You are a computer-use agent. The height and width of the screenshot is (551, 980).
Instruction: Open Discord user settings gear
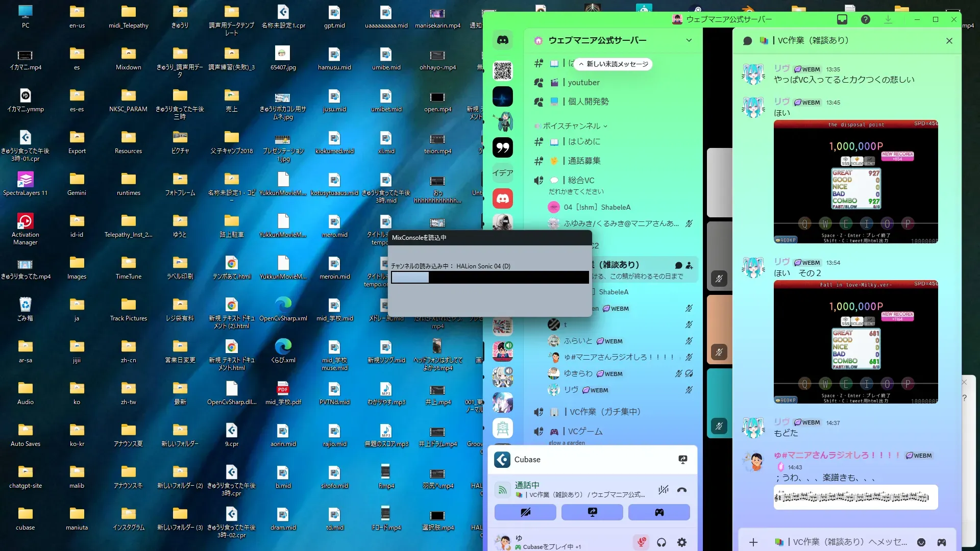(682, 542)
